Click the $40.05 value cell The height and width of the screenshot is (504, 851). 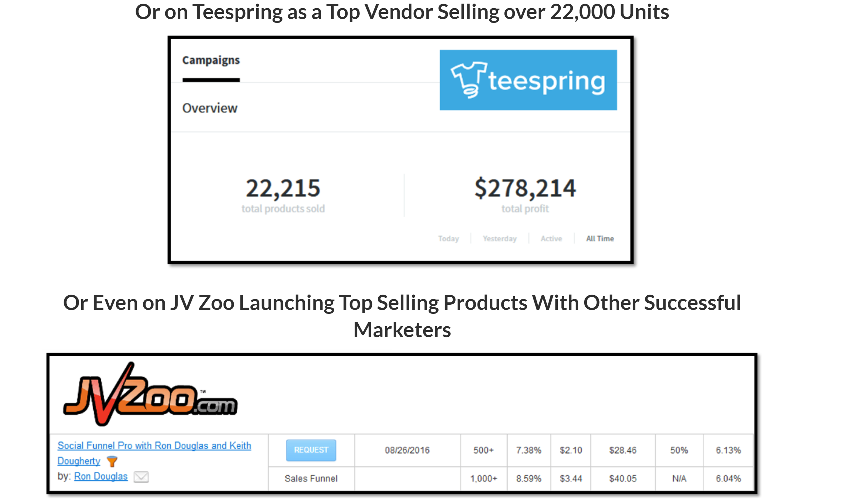click(x=623, y=478)
